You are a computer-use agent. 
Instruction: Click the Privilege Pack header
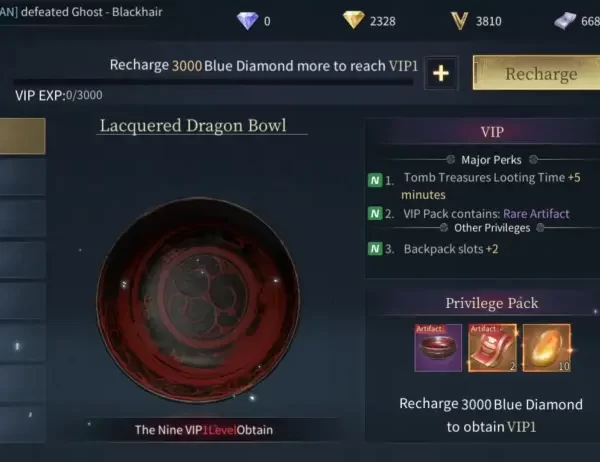[491, 303]
